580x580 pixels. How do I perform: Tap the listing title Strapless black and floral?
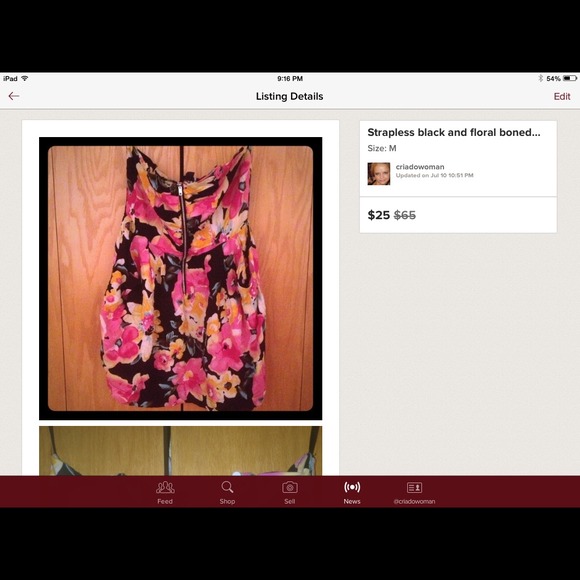pyautogui.click(x=453, y=132)
